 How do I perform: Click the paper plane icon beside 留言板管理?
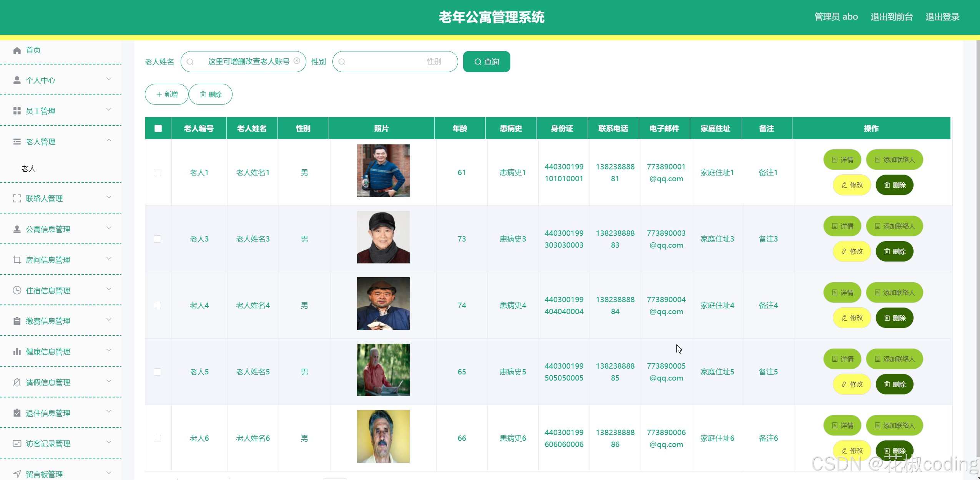[17, 474]
